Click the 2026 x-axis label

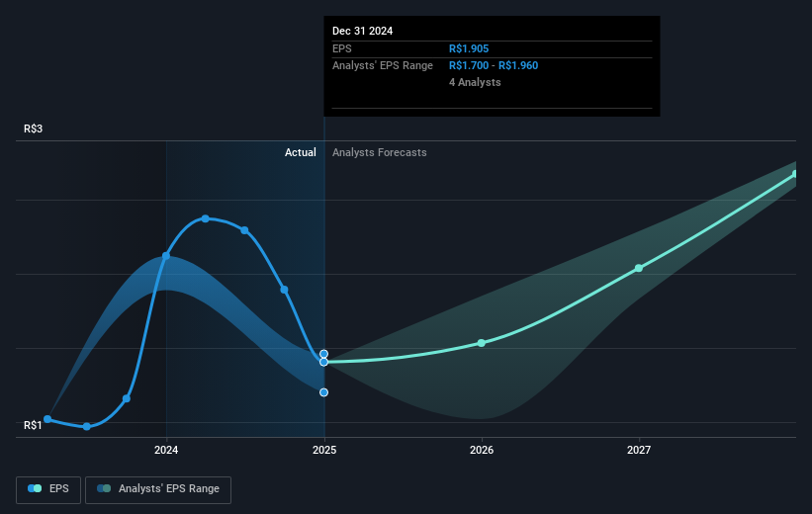482,450
